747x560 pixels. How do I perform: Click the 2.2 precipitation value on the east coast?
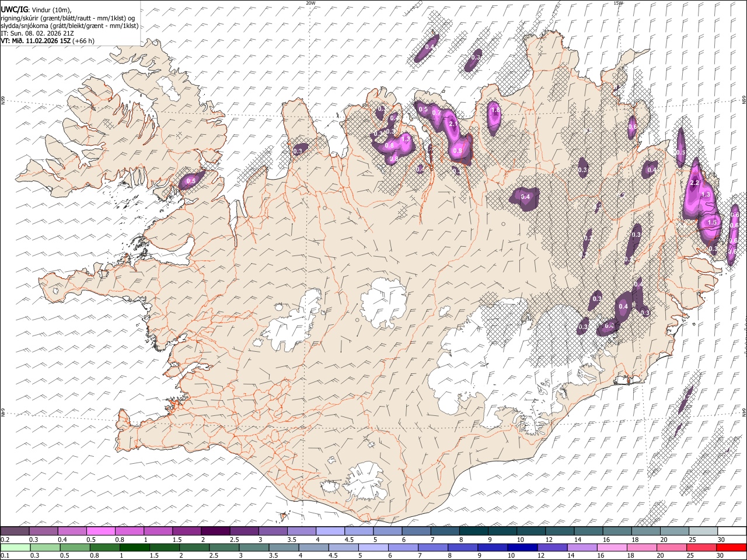point(695,183)
